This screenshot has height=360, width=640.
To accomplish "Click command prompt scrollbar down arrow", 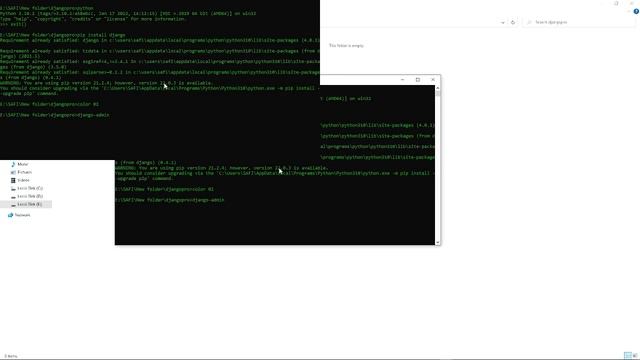I will (438, 242).
